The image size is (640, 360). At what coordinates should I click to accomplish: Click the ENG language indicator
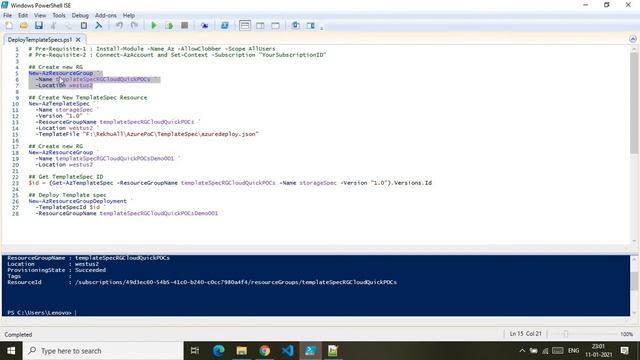(x=573, y=351)
